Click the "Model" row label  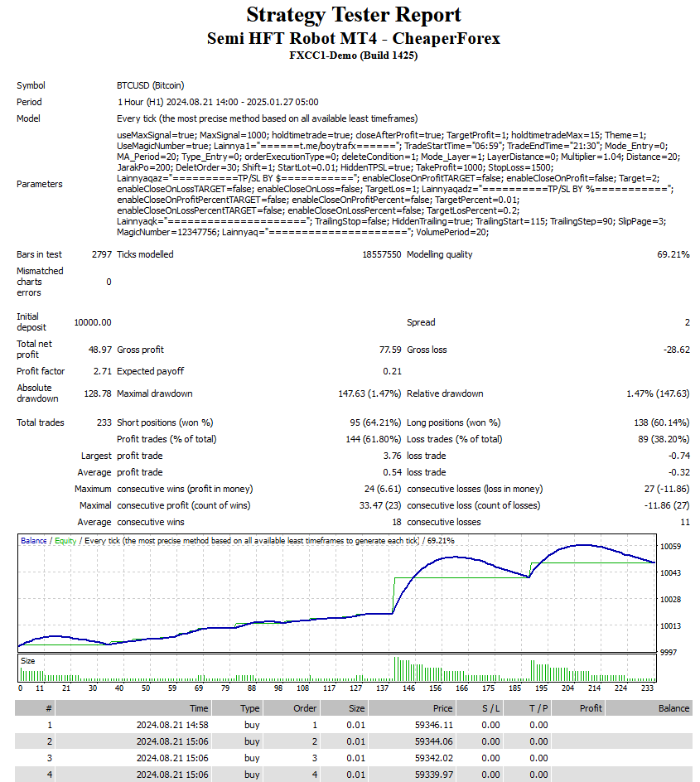[28, 118]
